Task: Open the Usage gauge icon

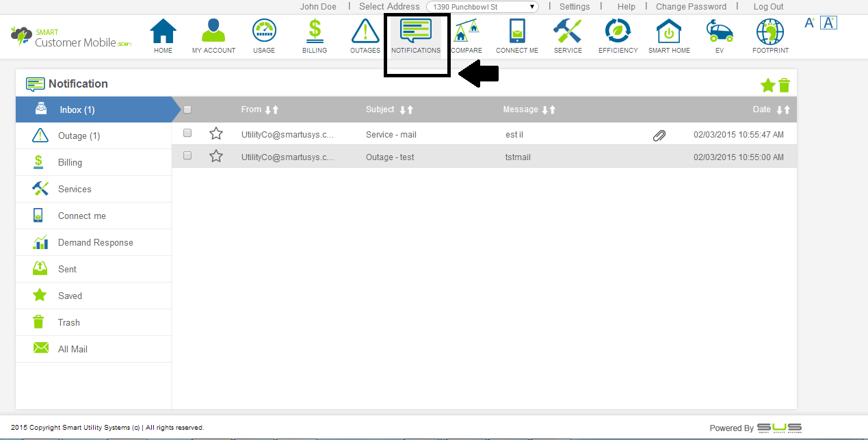Action: tap(264, 31)
